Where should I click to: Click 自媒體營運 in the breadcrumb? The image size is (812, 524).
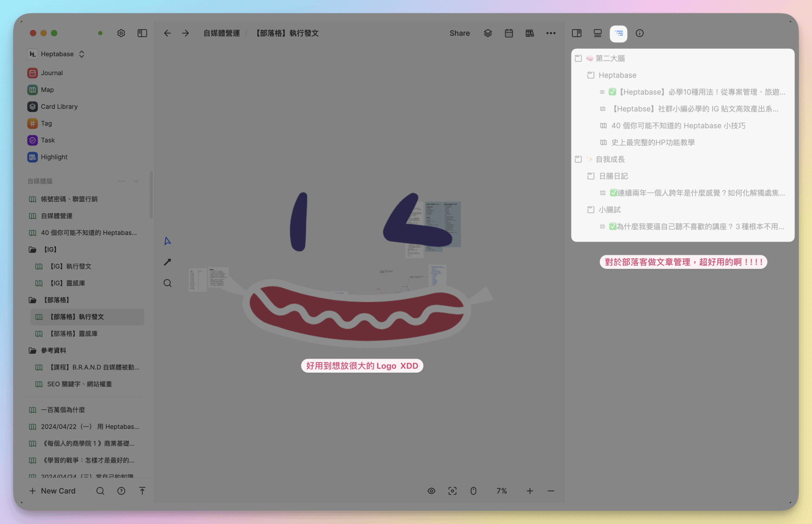[222, 33]
